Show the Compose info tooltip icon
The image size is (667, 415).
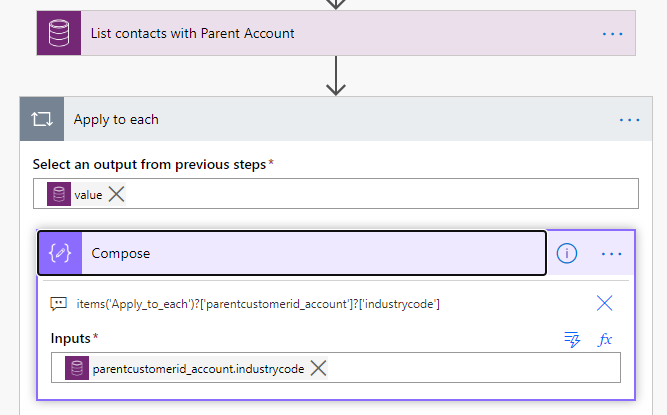point(567,254)
